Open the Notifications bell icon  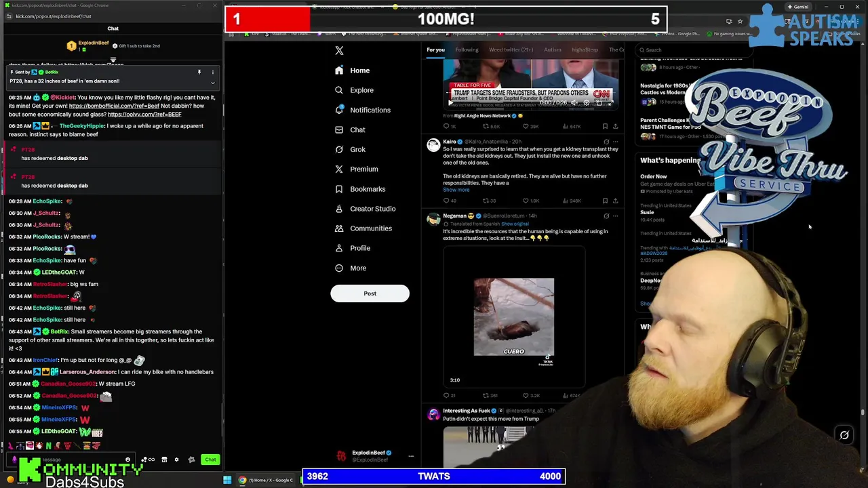[339, 110]
